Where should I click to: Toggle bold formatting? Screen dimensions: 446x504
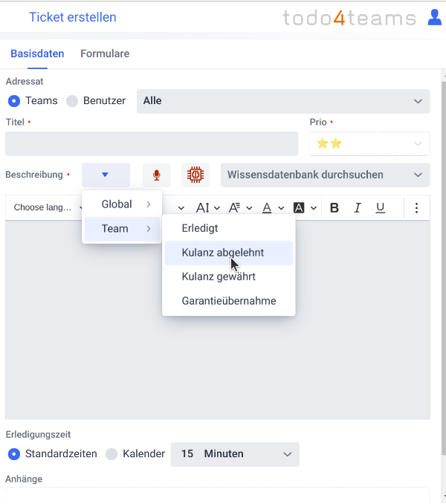[334, 208]
